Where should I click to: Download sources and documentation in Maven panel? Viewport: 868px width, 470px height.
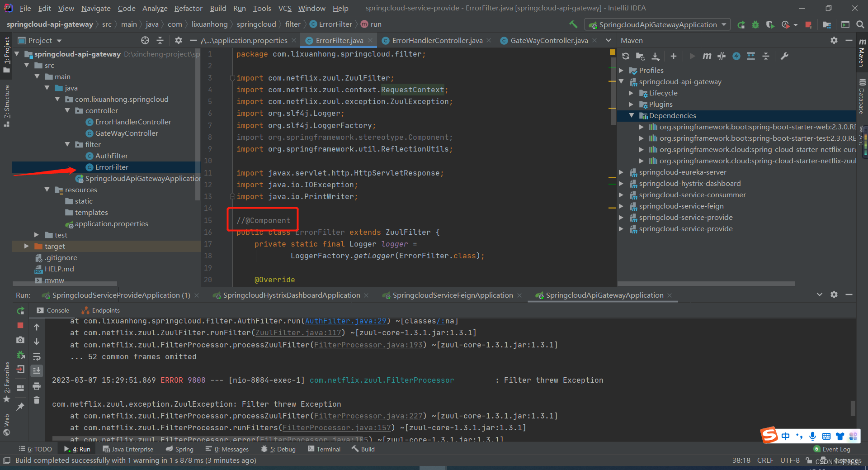(655, 56)
